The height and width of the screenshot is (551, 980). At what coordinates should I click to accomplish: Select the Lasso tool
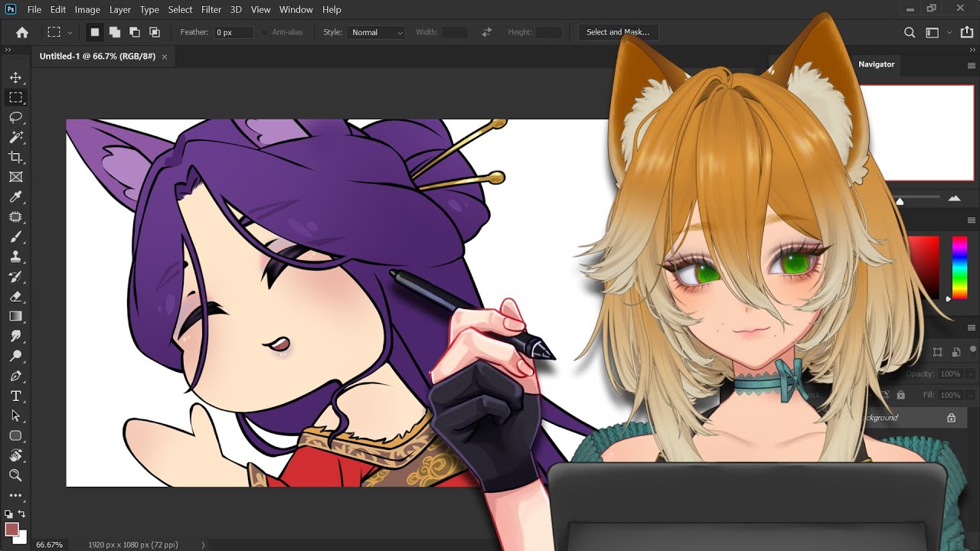coord(15,117)
